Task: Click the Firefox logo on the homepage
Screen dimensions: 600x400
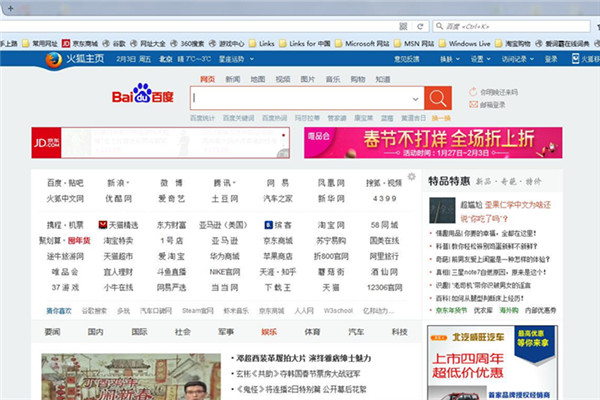Action: click(x=52, y=60)
